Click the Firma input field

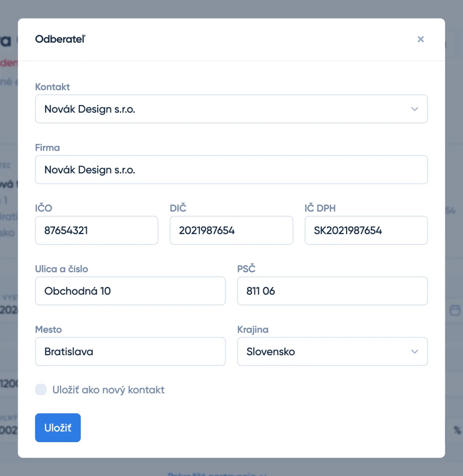tap(231, 170)
